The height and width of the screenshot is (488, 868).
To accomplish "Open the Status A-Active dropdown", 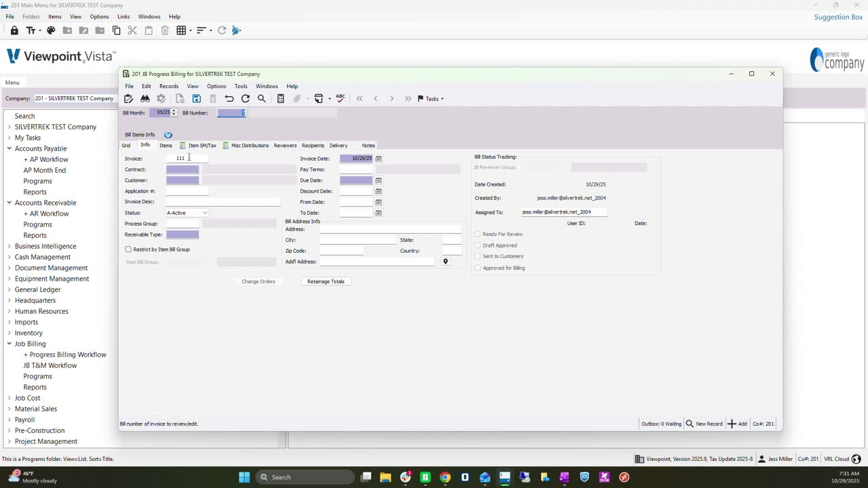I will [205, 213].
